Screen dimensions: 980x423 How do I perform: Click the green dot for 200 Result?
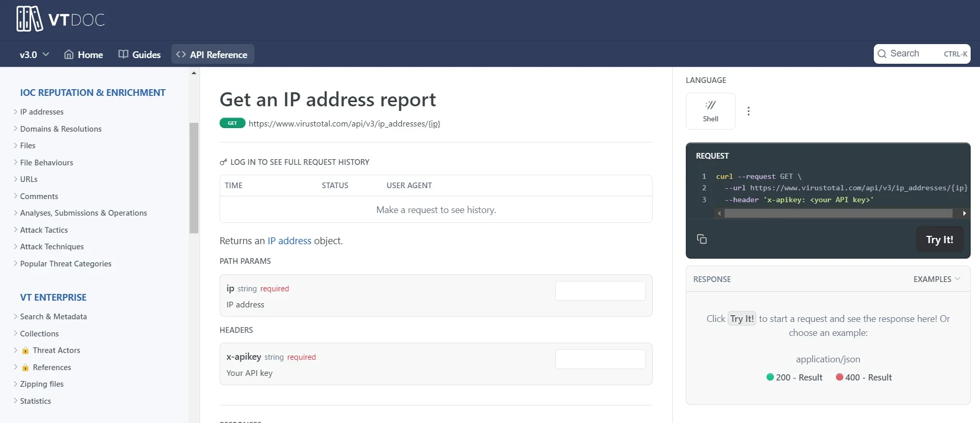pyautogui.click(x=770, y=377)
